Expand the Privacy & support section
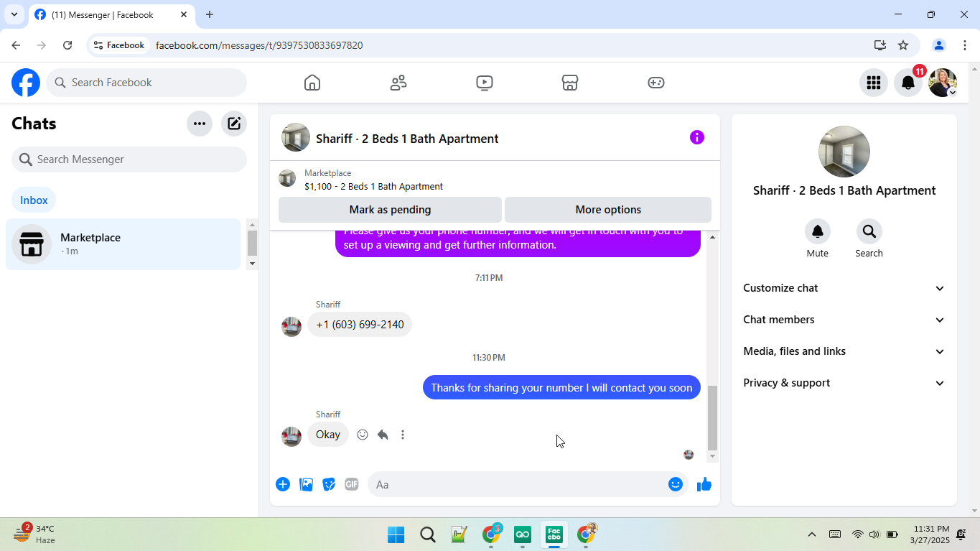 [x=844, y=383]
